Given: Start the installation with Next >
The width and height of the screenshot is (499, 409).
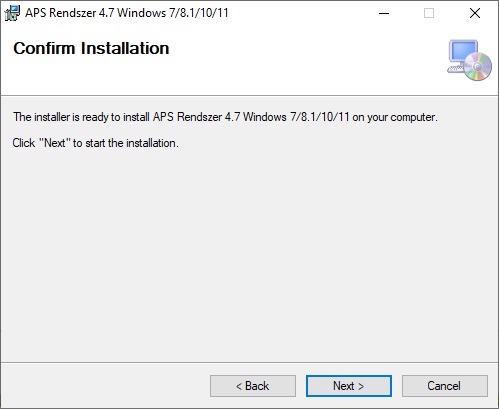Looking at the screenshot, I should point(349,386).
